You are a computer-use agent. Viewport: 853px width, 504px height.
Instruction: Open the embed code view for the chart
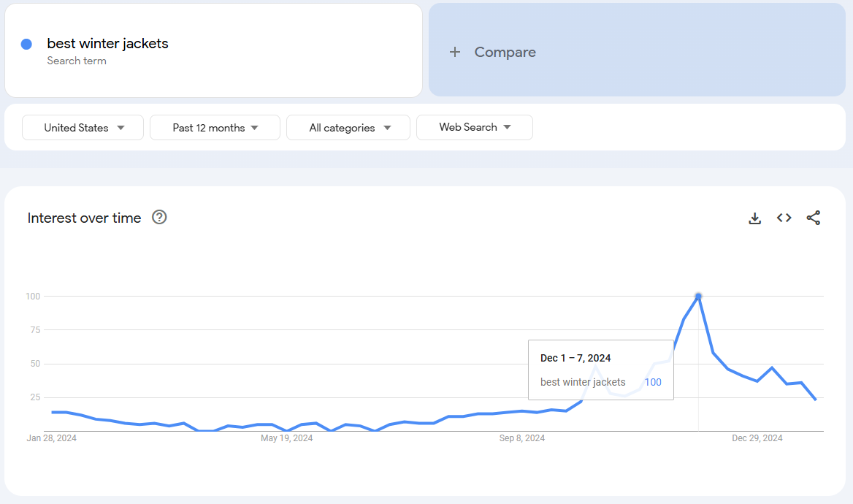click(784, 217)
